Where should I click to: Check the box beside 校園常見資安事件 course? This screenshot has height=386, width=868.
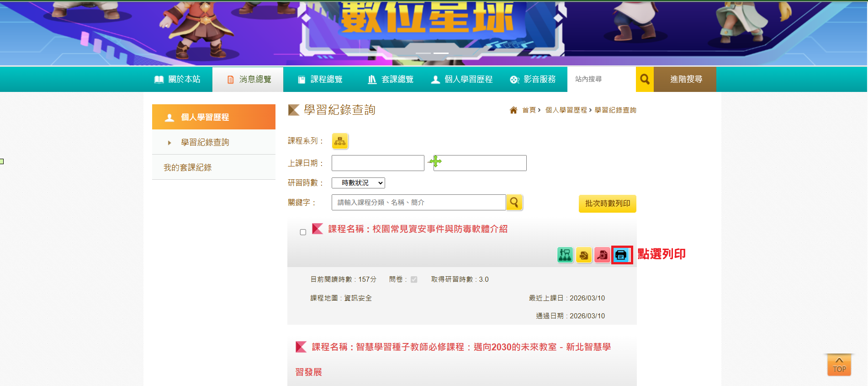click(x=303, y=232)
